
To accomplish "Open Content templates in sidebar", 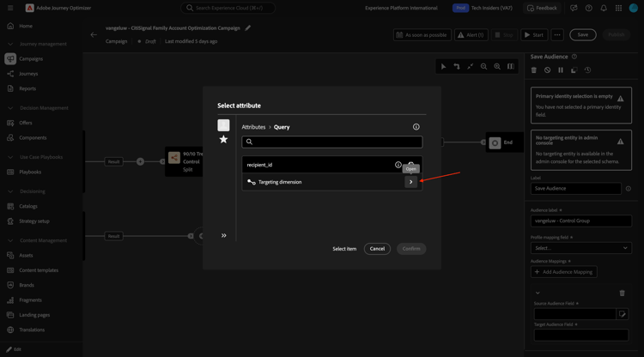I will point(39,270).
